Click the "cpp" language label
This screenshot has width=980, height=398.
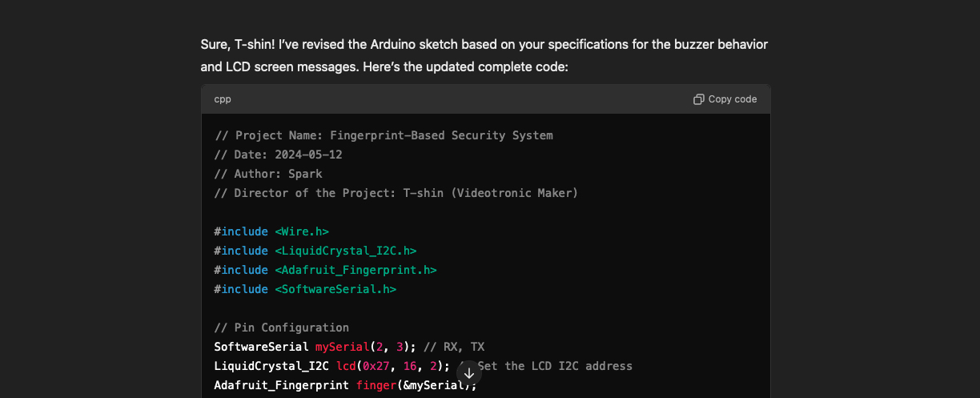click(x=223, y=99)
